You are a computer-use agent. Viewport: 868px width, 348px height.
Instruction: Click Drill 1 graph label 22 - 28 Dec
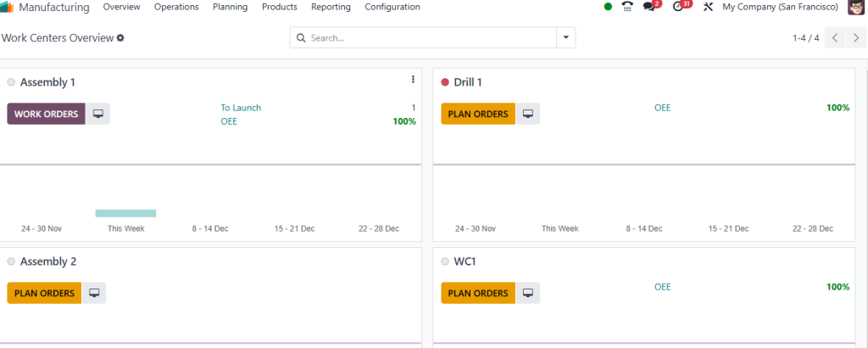point(813,229)
